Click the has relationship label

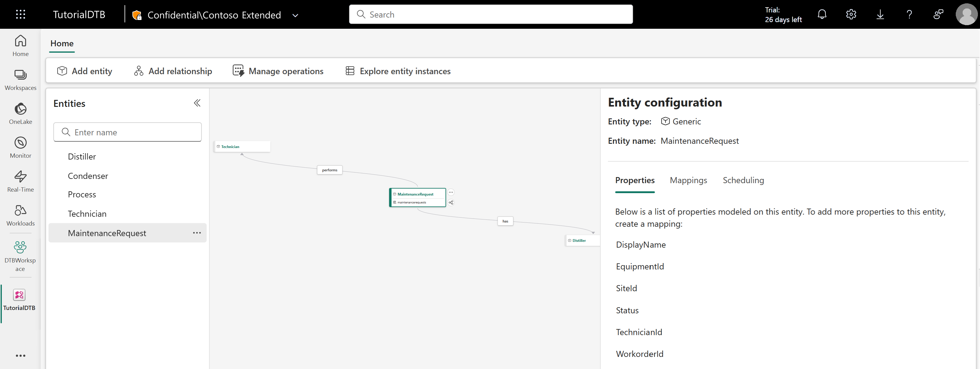click(505, 221)
